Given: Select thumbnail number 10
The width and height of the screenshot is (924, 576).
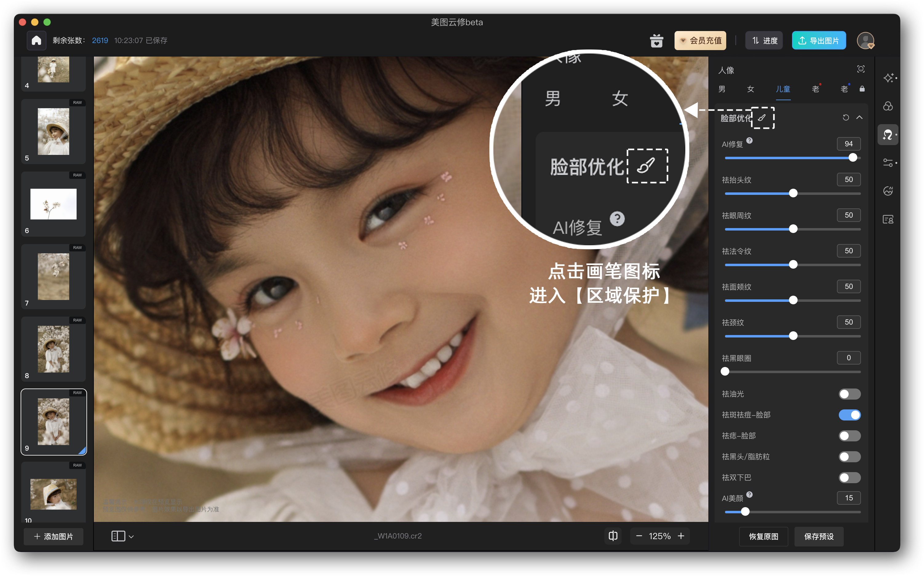Looking at the screenshot, I should click(x=53, y=492).
